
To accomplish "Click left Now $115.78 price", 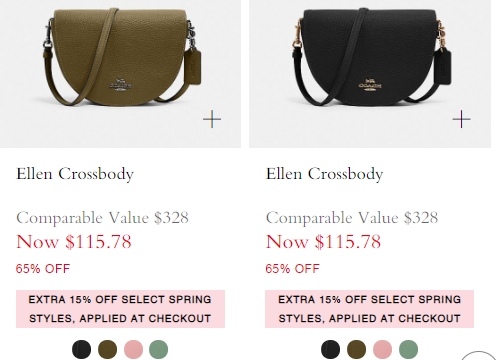I will [x=74, y=241].
